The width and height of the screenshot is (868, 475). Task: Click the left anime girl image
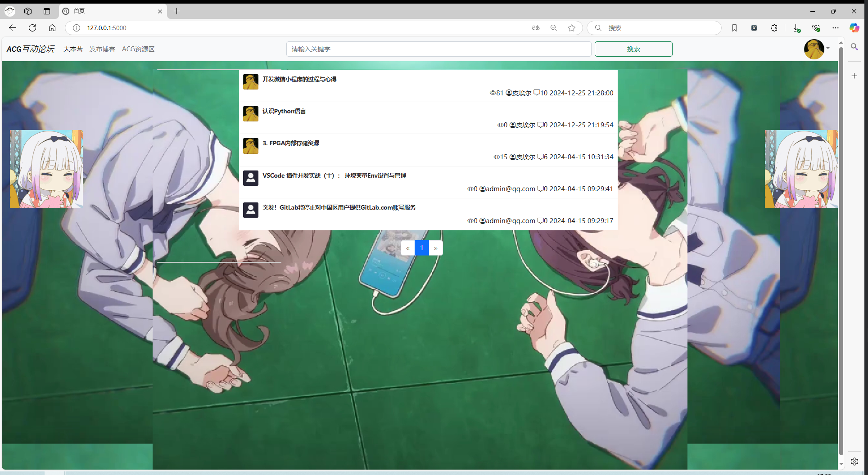[x=46, y=169]
